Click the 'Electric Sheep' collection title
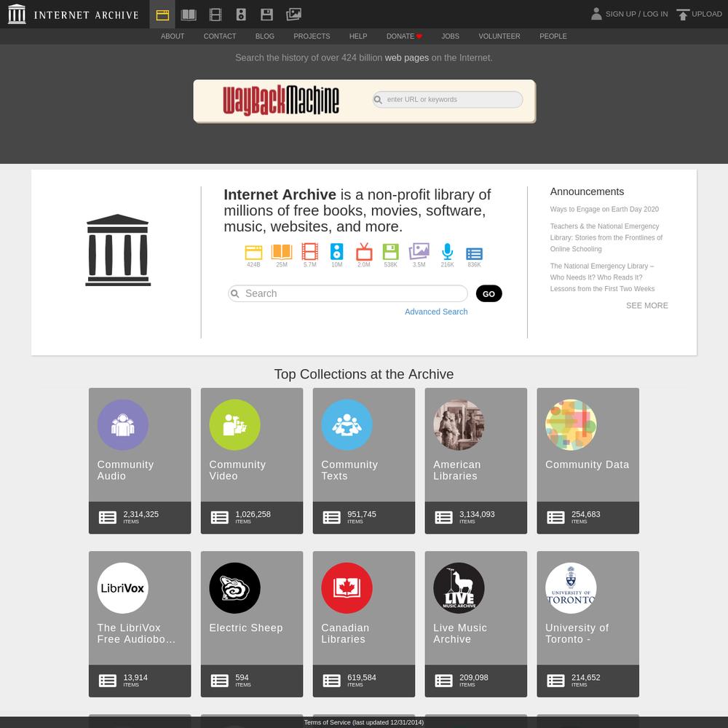This screenshot has width=728, height=728. [x=246, y=628]
